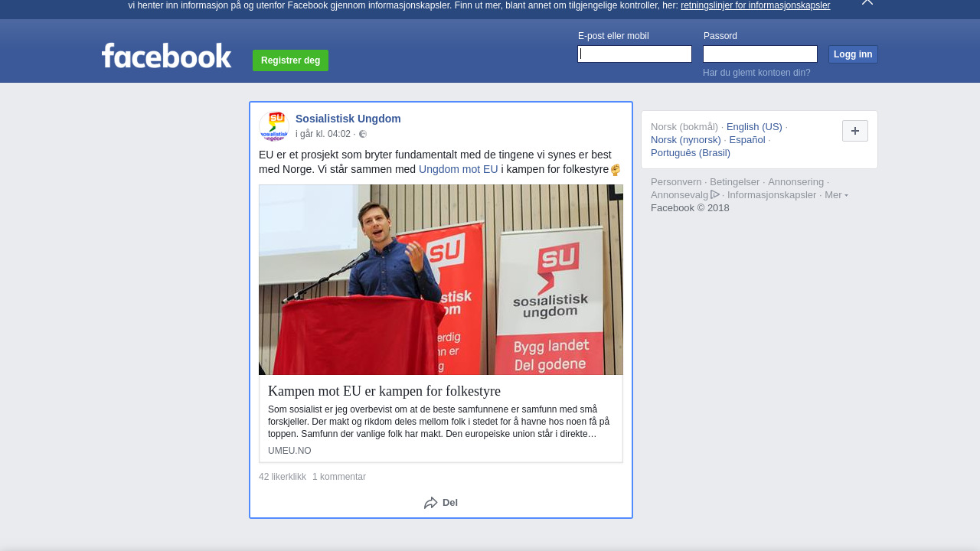This screenshot has width=980, height=551.
Task: Click the Norsk (bokmål) current language text
Action: coord(684,127)
